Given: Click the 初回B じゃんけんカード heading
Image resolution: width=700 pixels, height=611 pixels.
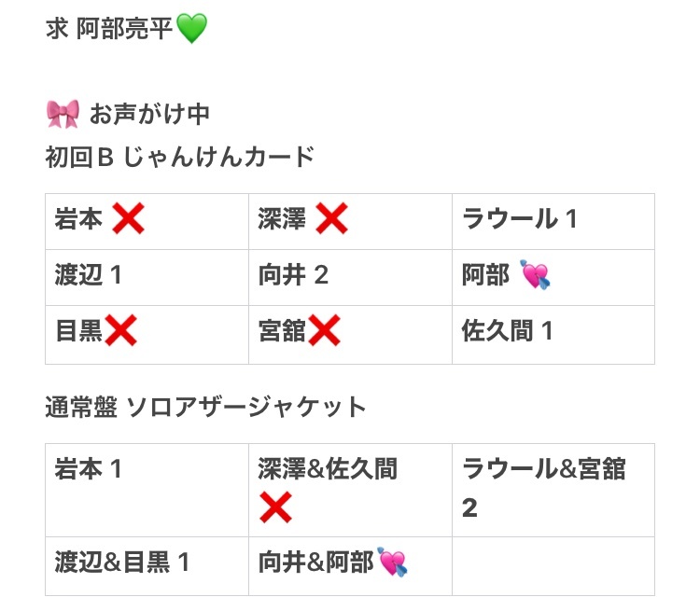Looking at the screenshot, I should [x=180, y=157].
